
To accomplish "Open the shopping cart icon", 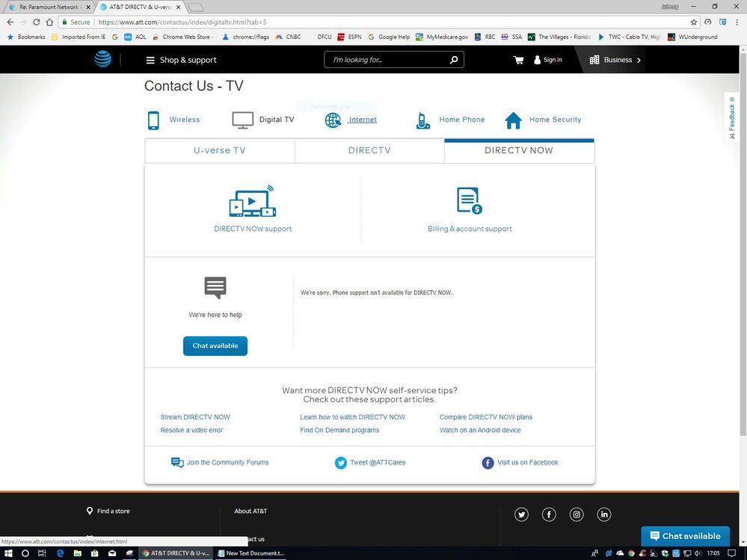I will (x=518, y=60).
